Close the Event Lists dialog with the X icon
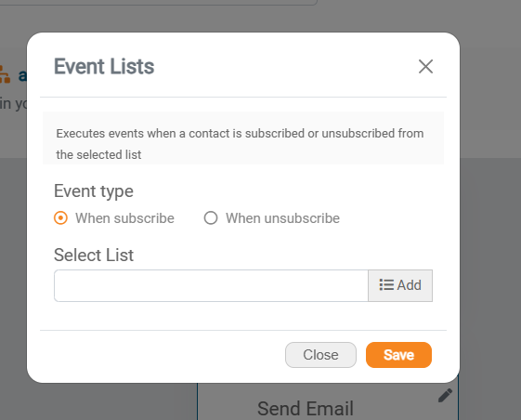Viewport: 521px width, 420px height. click(425, 67)
